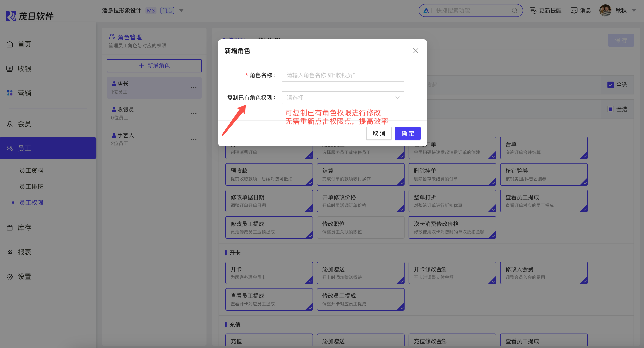Toggle the top 全选 checkbox

pos(610,85)
